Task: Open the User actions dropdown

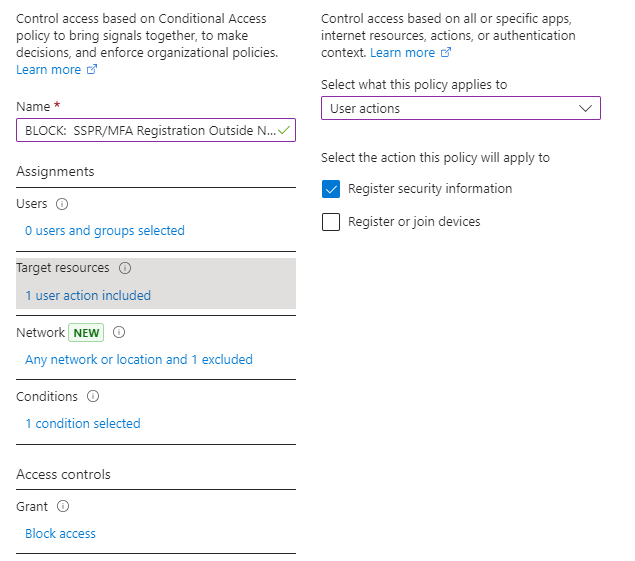Action: point(461,108)
